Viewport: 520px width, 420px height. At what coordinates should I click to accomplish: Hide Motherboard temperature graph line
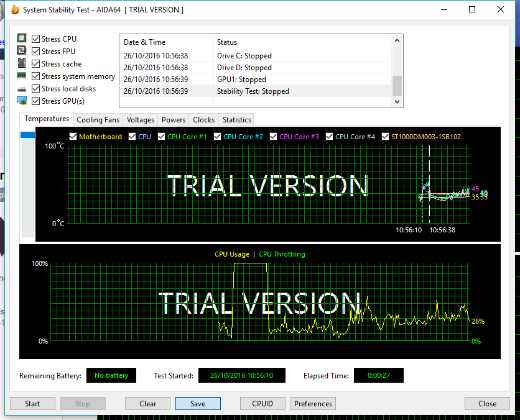tap(73, 137)
